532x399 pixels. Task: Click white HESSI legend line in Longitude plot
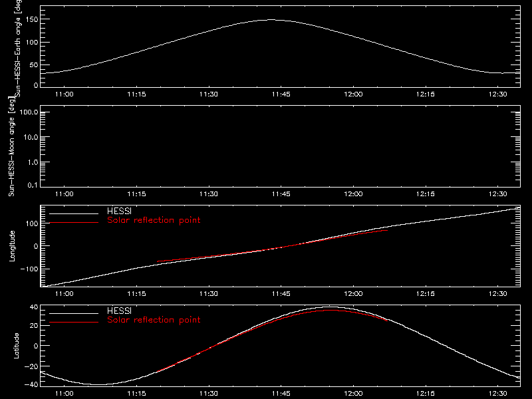pyautogui.click(x=74, y=213)
